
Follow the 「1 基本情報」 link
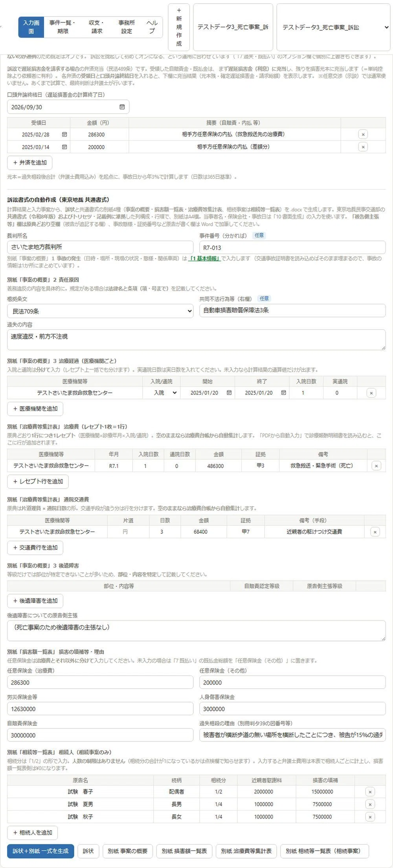point(204,258)
